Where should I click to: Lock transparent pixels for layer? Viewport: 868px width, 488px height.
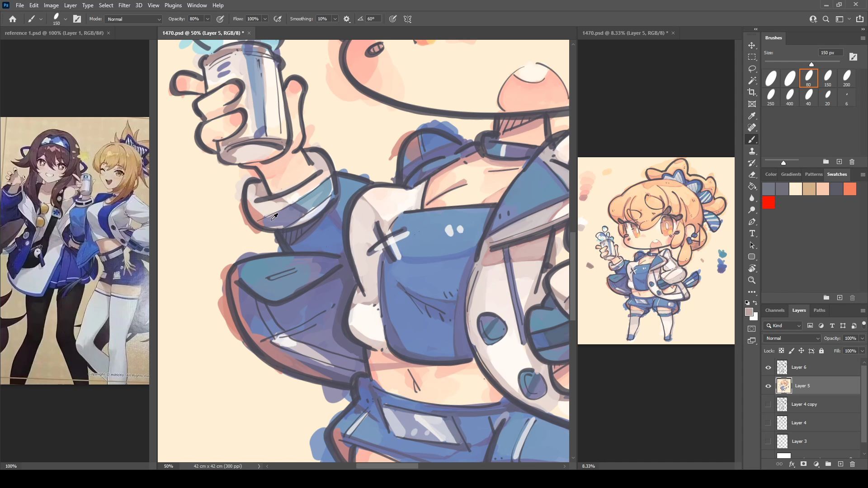tap(781, 351)
